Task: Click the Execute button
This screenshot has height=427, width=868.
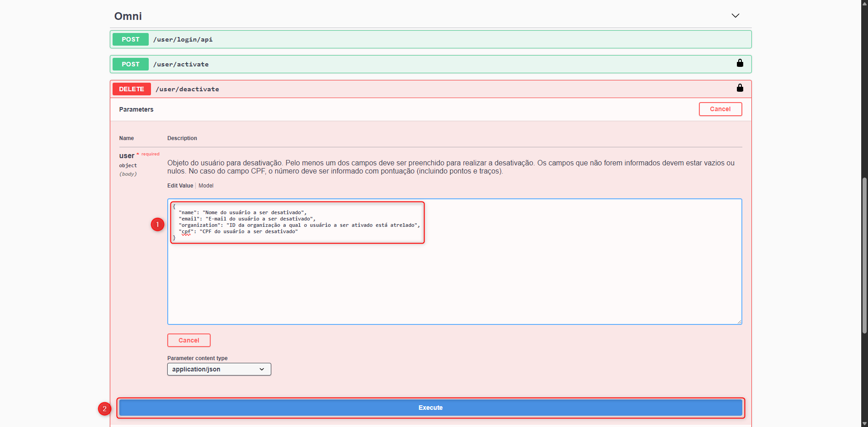Action: 430,408
